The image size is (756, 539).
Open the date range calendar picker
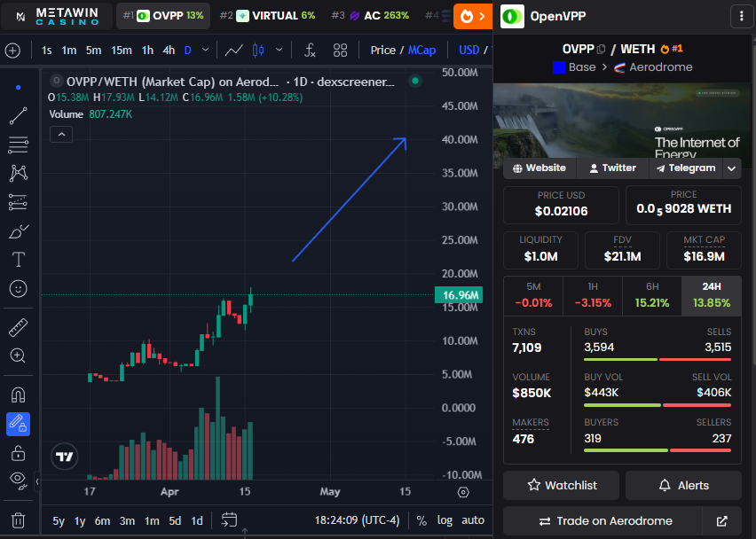229,520
